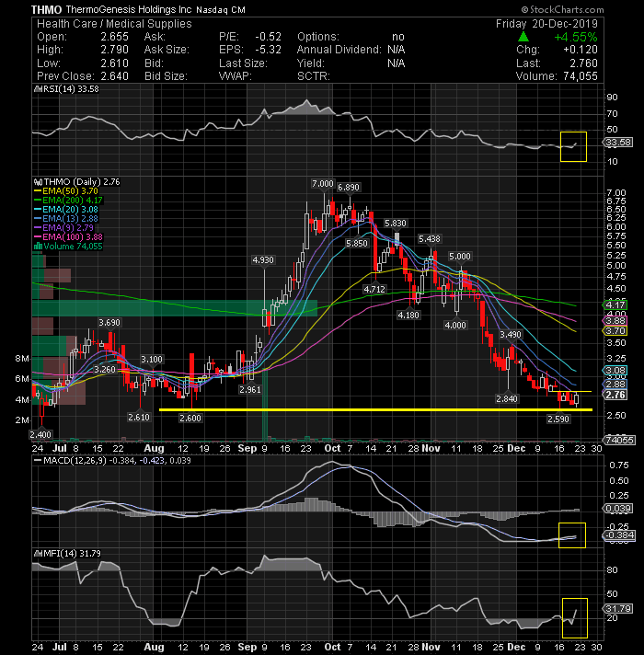
Task: Click the MFI axis value tag 31.79
Action: [618, 609]
